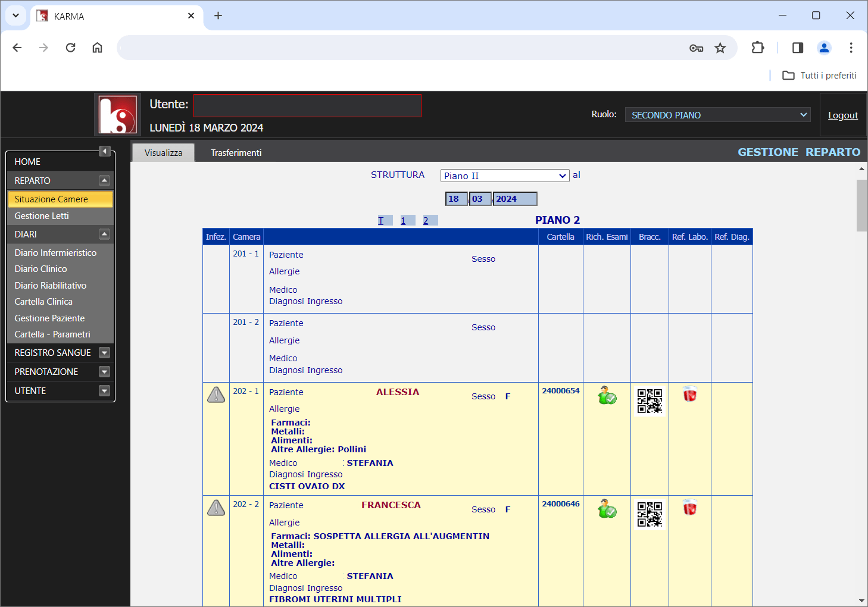
Task: Open browser home page
Action: (x=97, y=48)
